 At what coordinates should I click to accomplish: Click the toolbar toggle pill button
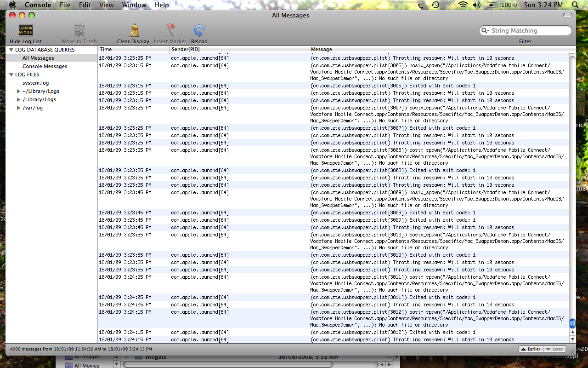pos(568,15)
